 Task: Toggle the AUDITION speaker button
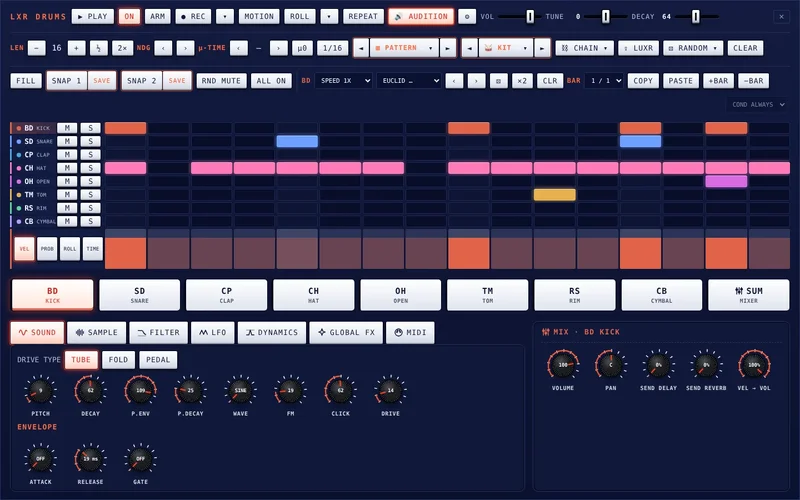pyautogui.click(x=421, y=16)
